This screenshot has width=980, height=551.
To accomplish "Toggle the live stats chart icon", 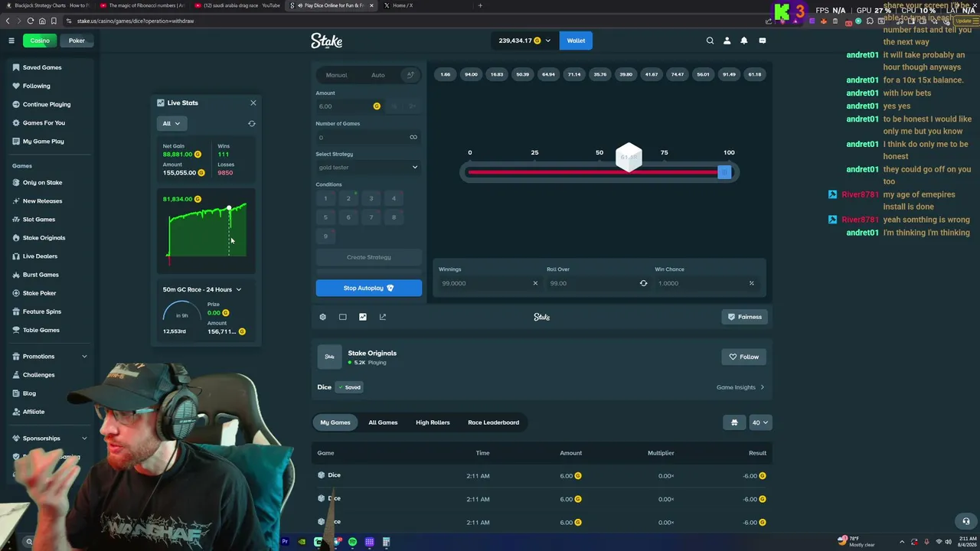I will tap(363, 317).
